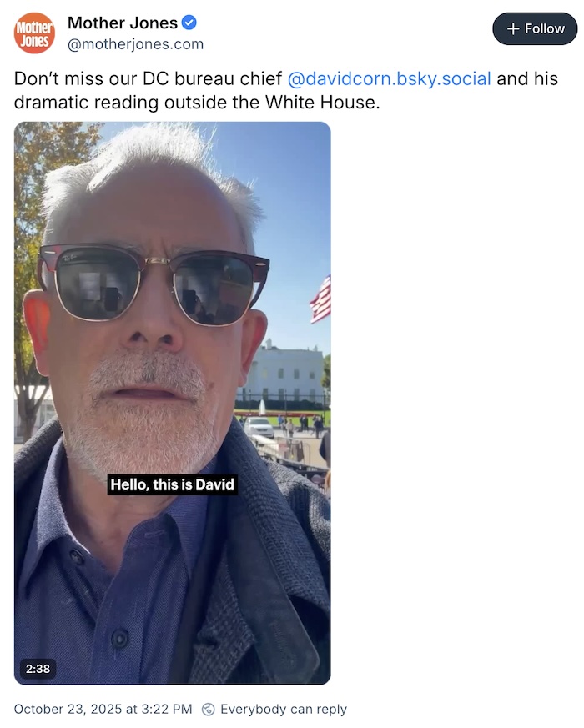Click the sunglasses in the video frame
Screen dimensions: 584x728
tap(154, 284)
